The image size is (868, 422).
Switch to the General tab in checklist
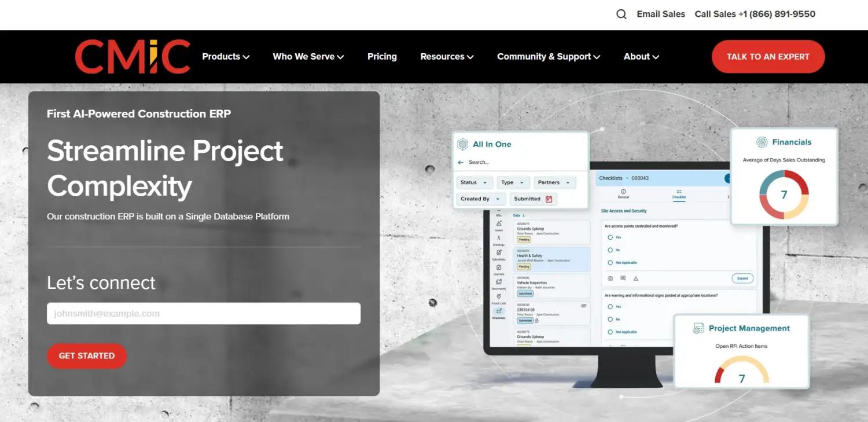click(623, 194)
